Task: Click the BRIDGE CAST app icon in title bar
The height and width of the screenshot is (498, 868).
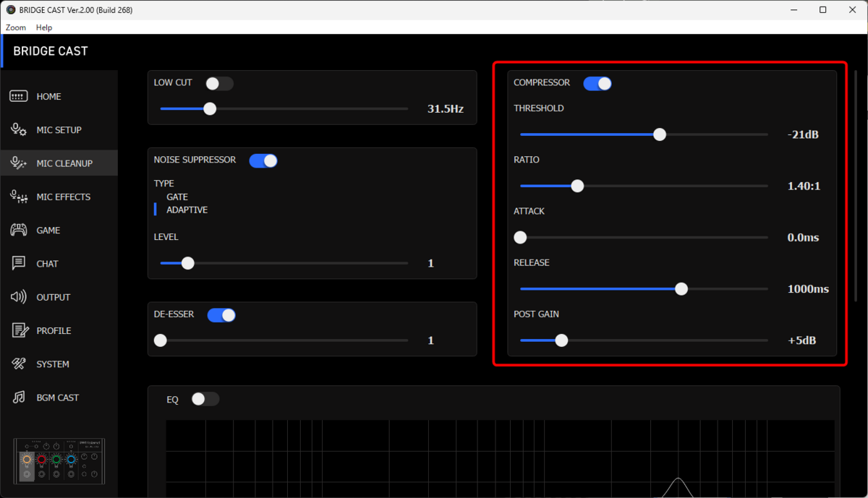Action: 11,10
